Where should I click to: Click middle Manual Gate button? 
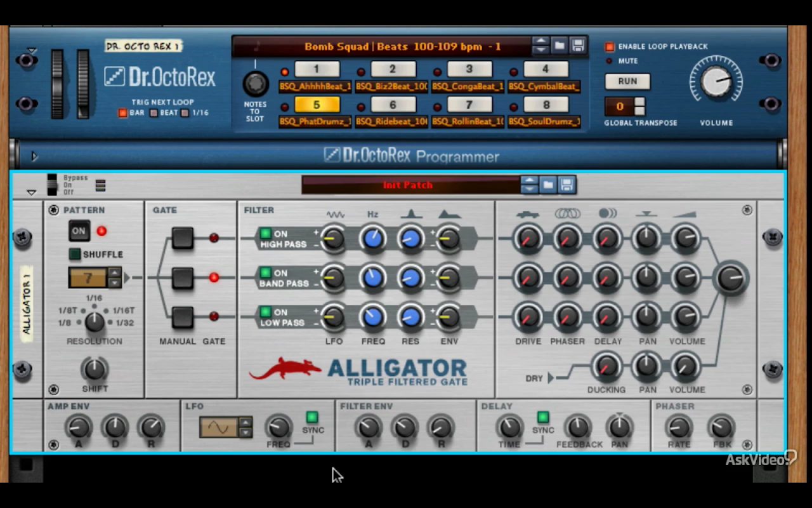pos(183,277)
